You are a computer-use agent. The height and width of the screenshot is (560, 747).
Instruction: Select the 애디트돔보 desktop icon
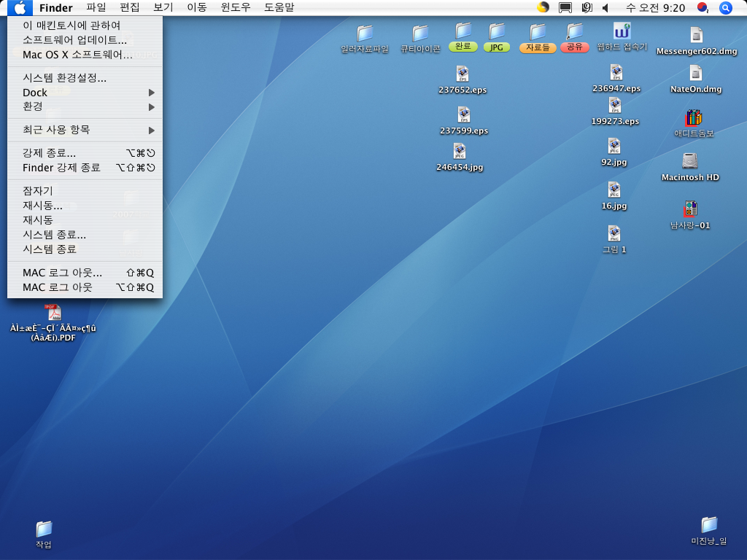(x=693, y=118)
